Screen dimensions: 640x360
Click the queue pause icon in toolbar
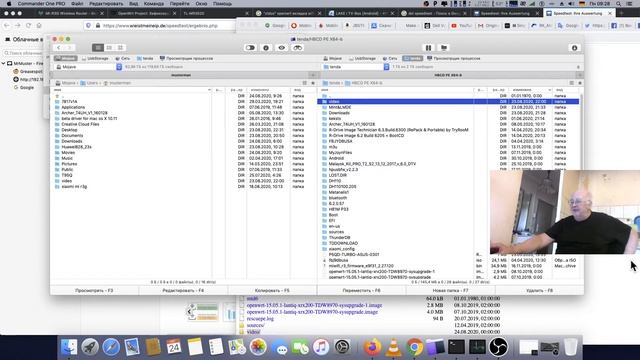[428, 48]
